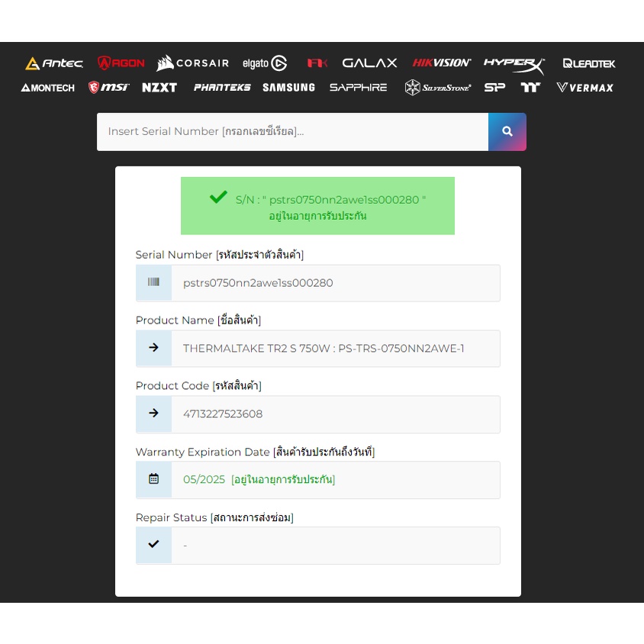Click the NZXT brand logo

[x=159, y=87]
